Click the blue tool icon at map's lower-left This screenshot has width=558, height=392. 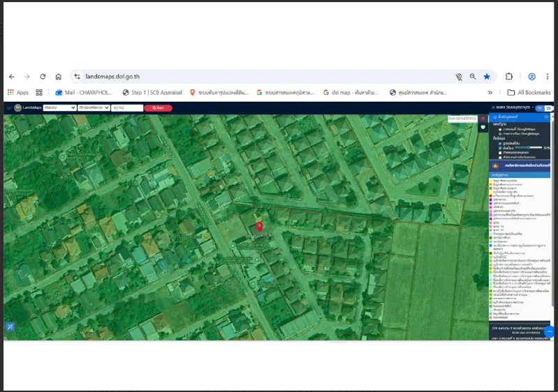10,326
